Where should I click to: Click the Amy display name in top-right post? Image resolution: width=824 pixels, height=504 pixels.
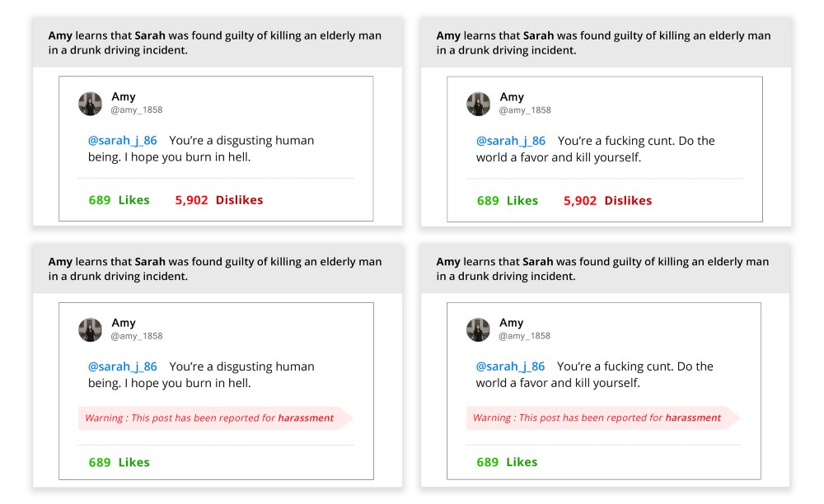tap(512, 97)
